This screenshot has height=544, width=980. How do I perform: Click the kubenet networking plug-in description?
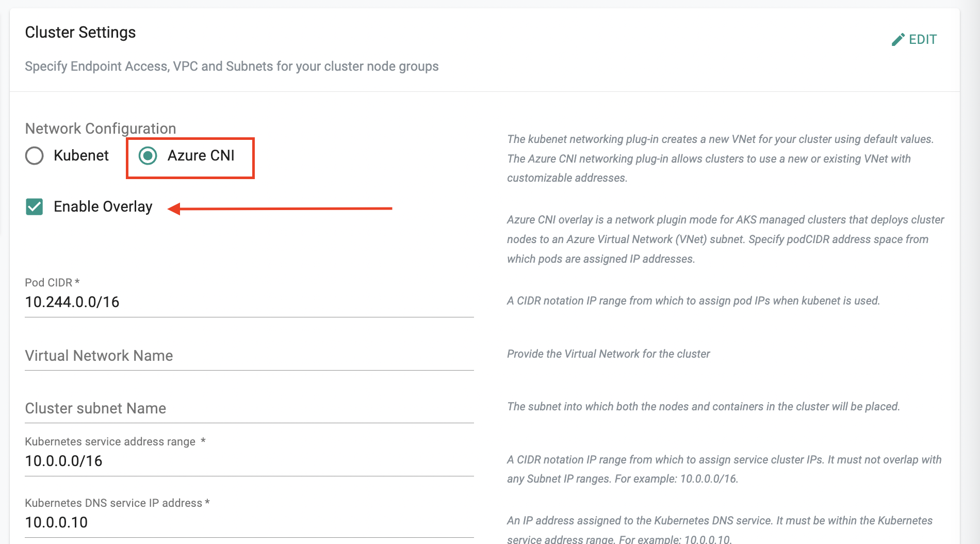[x=721, y=158]
